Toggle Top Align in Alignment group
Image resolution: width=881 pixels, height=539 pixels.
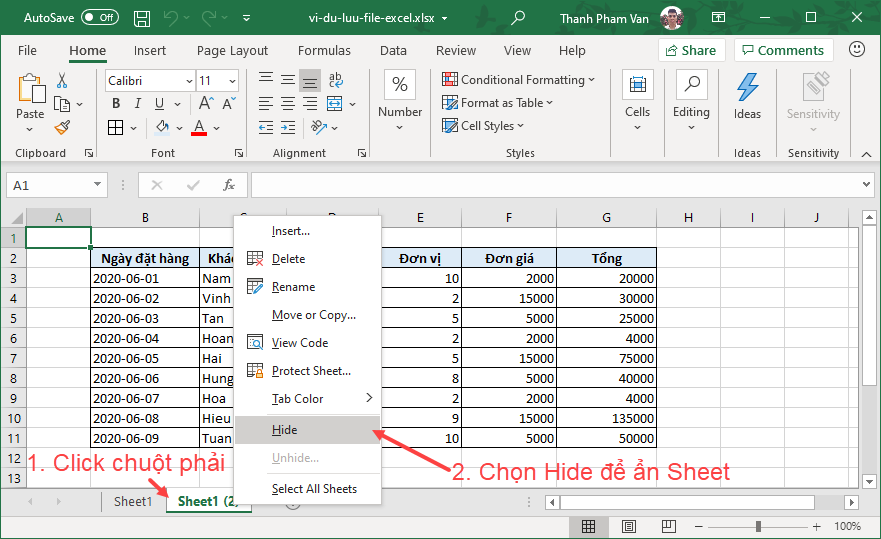(266, 80)
